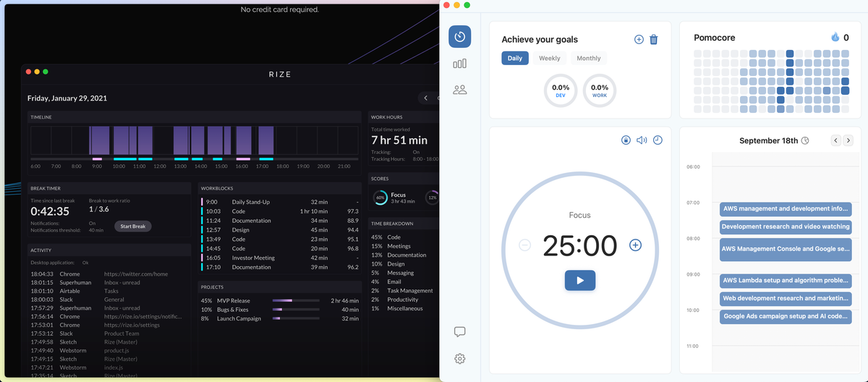Mute the timer sound speaker icon
Viewport: 868px width, 382px height.
coord(642,140)
